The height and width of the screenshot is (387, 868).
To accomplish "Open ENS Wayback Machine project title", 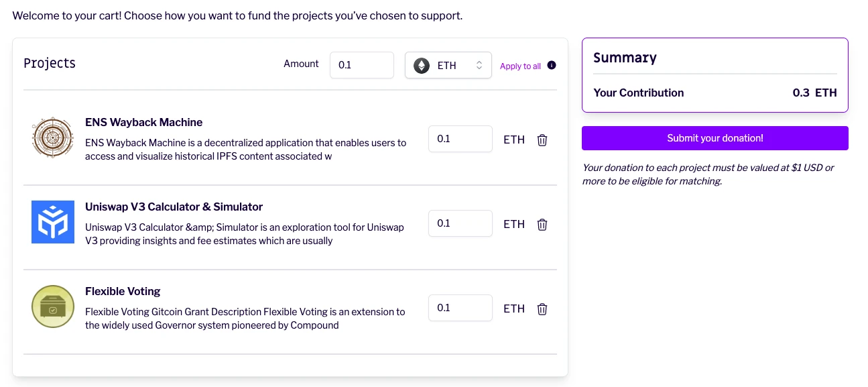I will (143, 122).
